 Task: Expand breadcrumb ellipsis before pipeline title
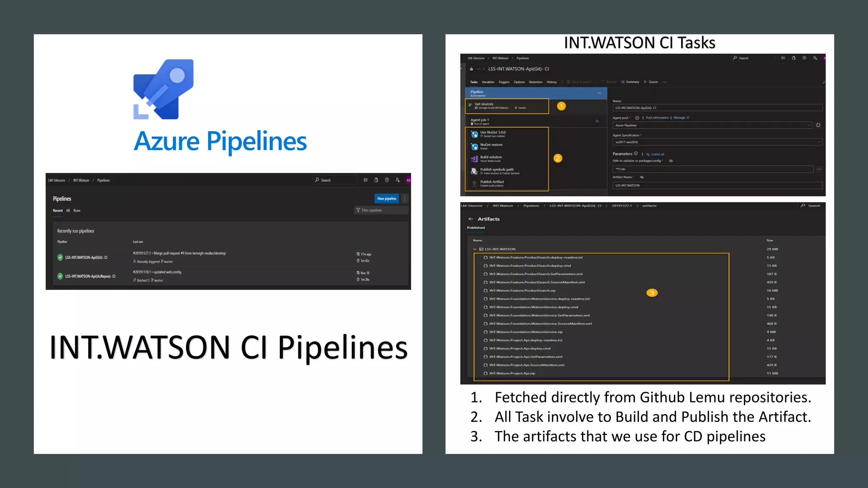coord(479,69)
